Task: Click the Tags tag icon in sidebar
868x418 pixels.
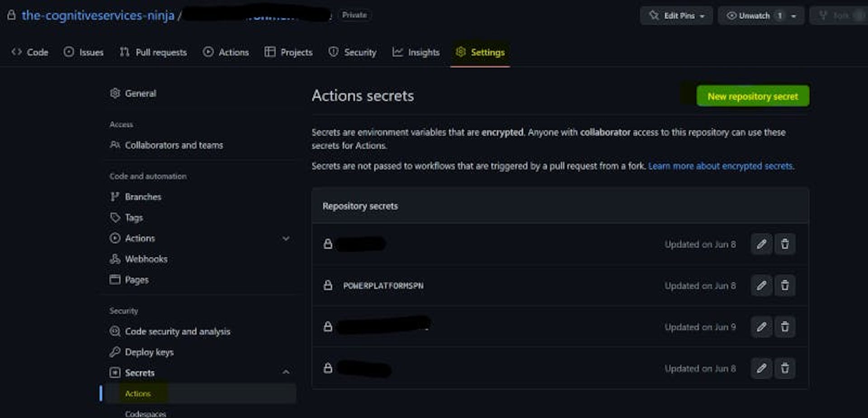Action: (x=115, y=217)
